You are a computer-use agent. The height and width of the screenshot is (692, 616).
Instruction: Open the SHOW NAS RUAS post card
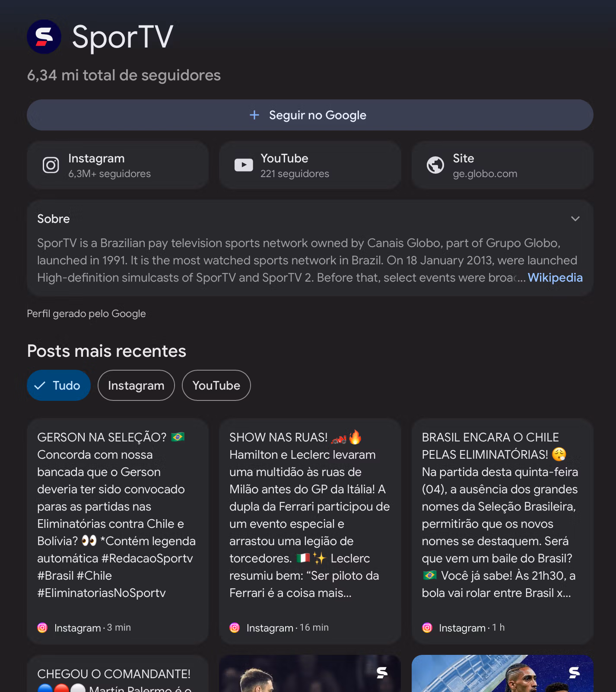coord(310,531)
